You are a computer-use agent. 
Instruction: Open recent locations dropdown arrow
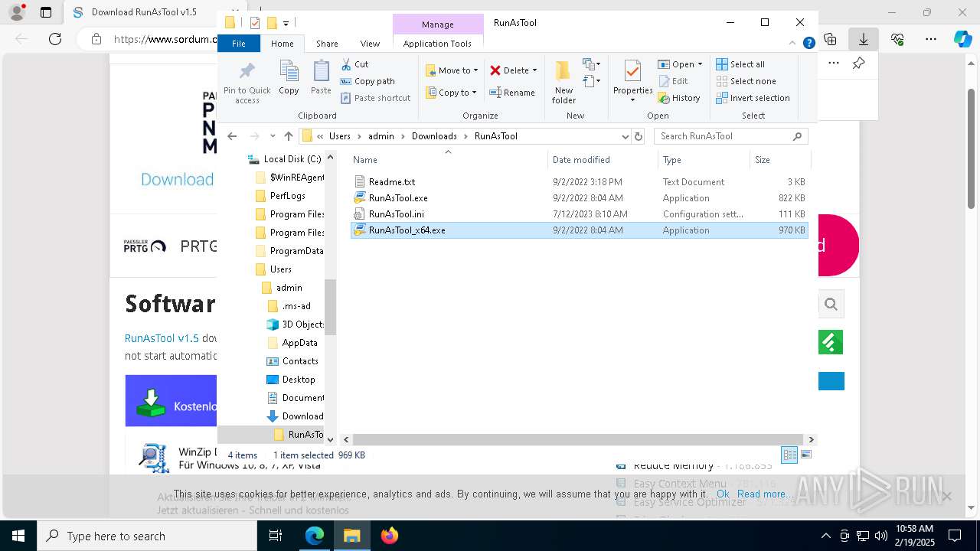point(273,136)
